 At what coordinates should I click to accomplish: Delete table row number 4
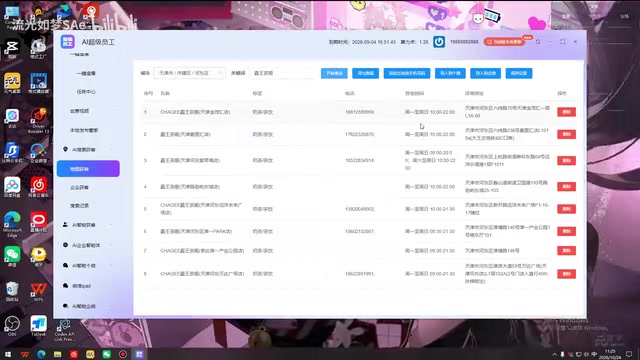[x=567, y=187]
